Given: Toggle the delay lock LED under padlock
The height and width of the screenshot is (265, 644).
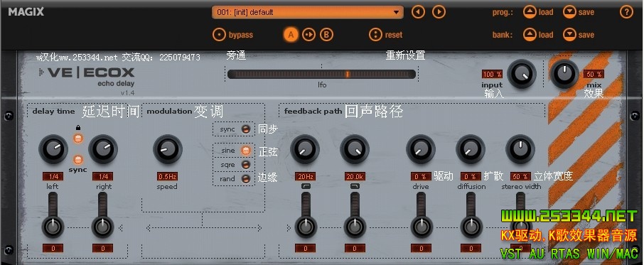Looking at the screenshot, I should (78, 139).
